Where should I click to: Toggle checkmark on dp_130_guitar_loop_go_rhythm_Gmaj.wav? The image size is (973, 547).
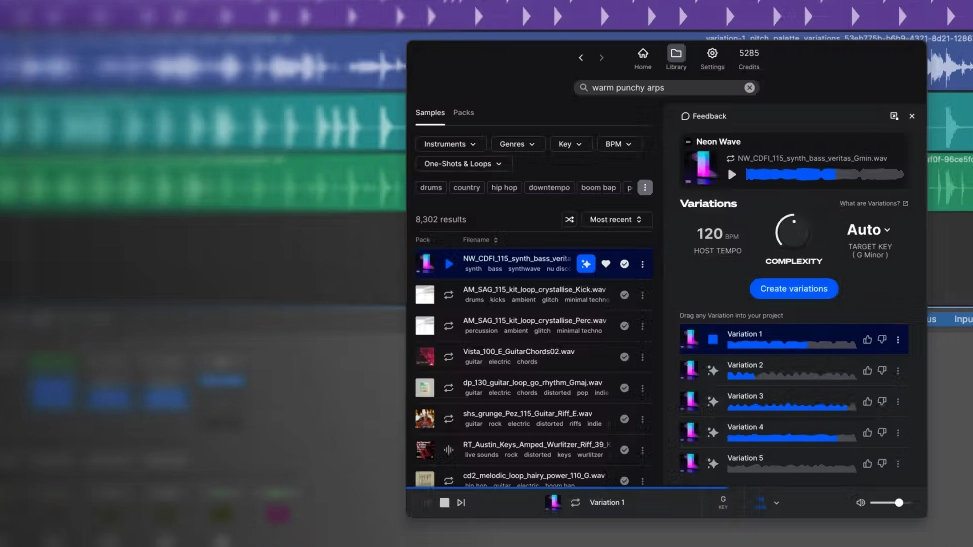pos(624,388)
